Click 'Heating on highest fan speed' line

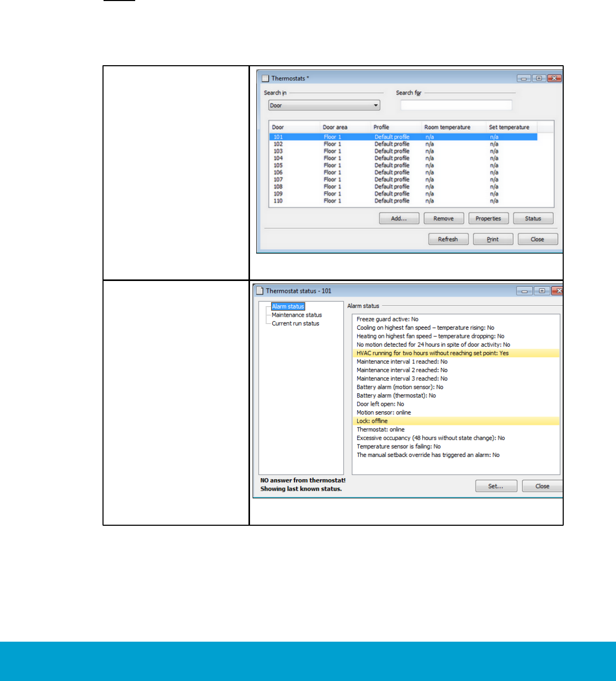click(x=430, y=336)
